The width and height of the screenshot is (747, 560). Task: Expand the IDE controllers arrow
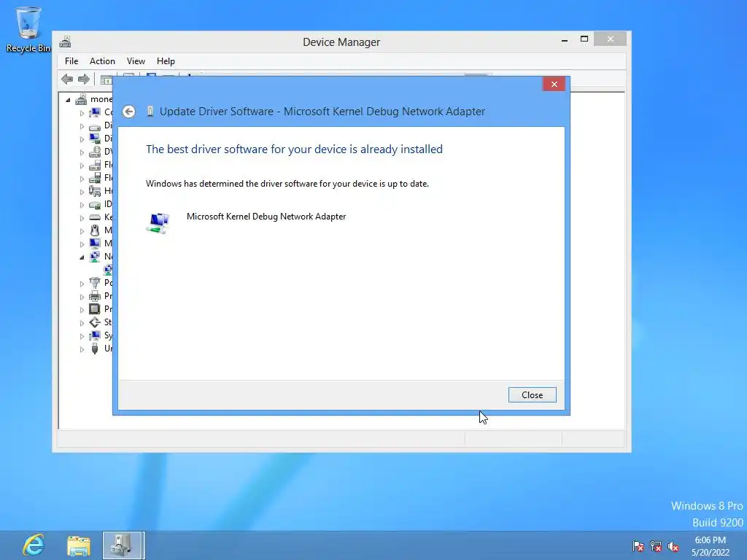click(x=82, y=205)
